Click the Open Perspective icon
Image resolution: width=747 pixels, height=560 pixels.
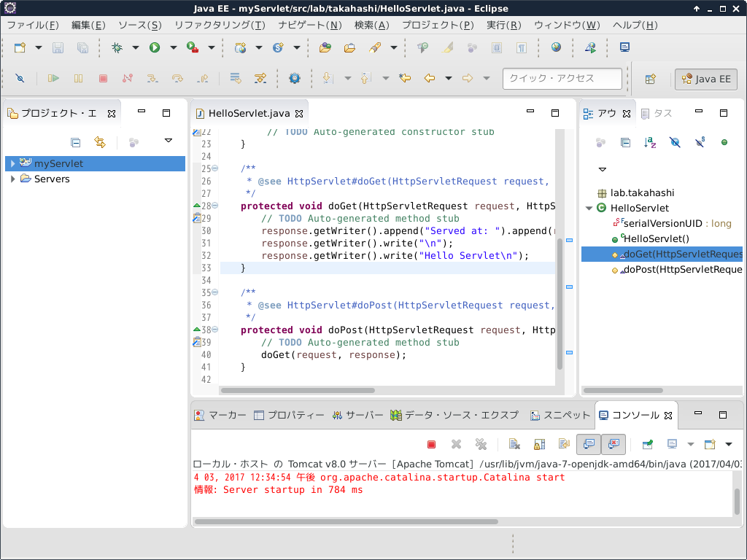point(651,79)
